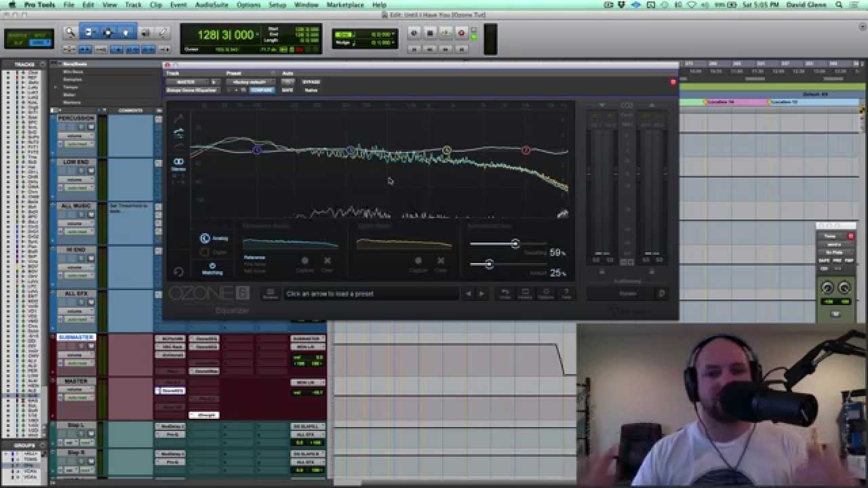Open the Track menu
This screenshot has width=868, height=488.
point(133,5)
